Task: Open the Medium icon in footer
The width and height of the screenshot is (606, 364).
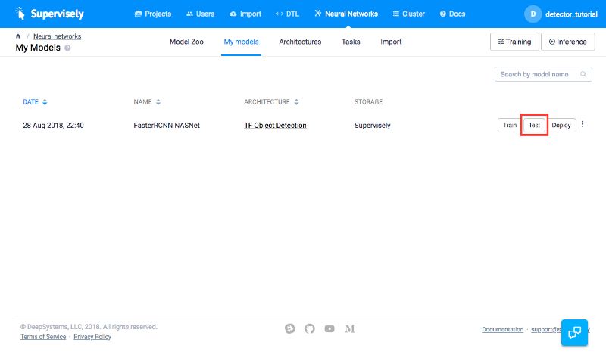Action: pyautogui.click(x=350, y=329)
